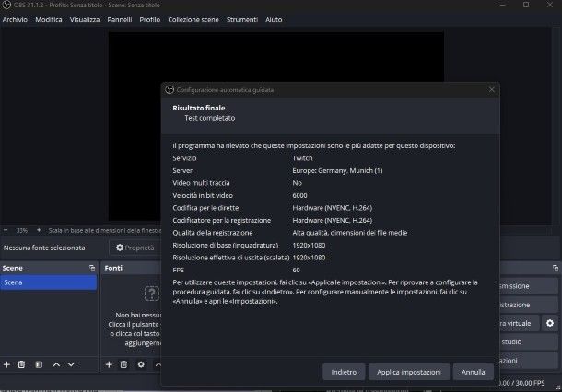Click the 33% zoom value

(x=21, y=230)
